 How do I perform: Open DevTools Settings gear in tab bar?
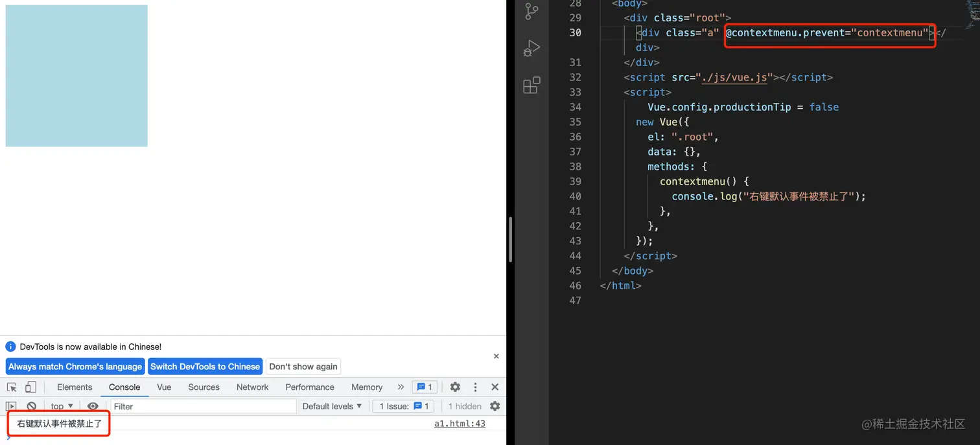(x=455, y=387)
